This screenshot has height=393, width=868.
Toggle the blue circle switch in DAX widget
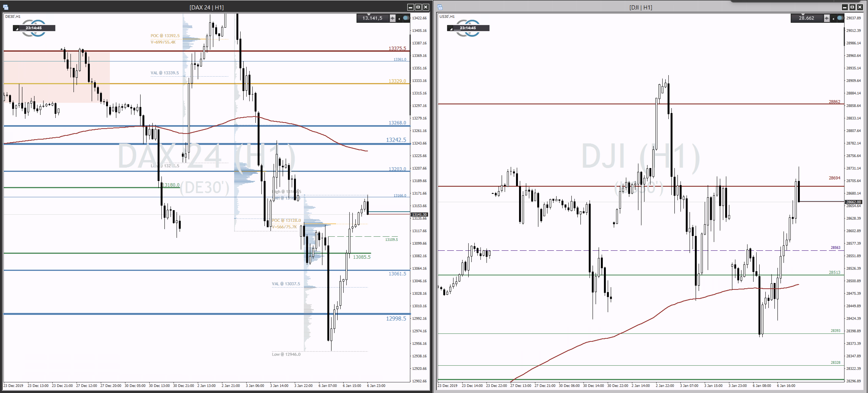(x=406, y=18)
